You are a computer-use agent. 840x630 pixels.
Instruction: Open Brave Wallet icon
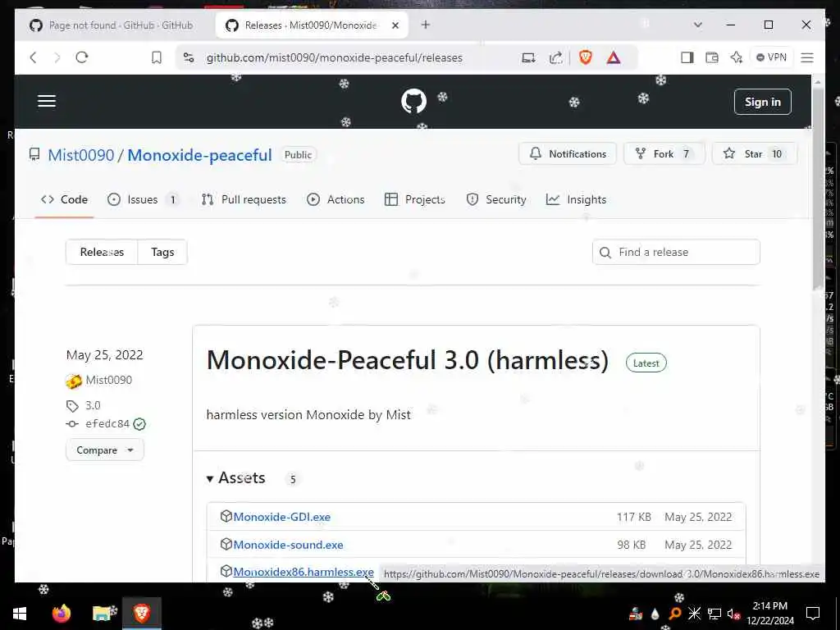pyautogui.click(x=711, y=57)
